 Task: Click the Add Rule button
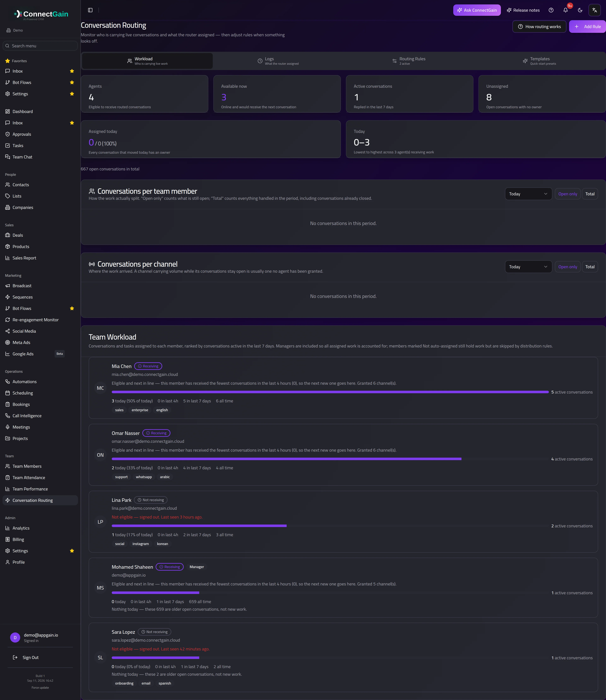(x=587, y=27)
